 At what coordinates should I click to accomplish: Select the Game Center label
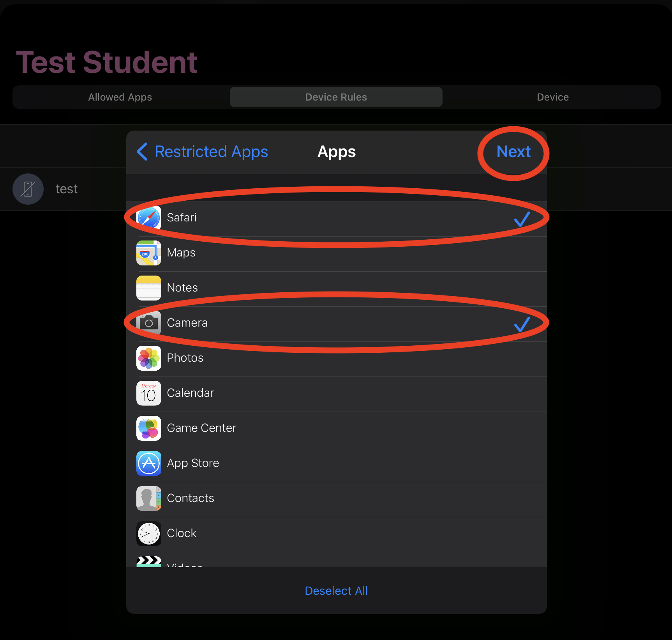[x=201, y=428]
